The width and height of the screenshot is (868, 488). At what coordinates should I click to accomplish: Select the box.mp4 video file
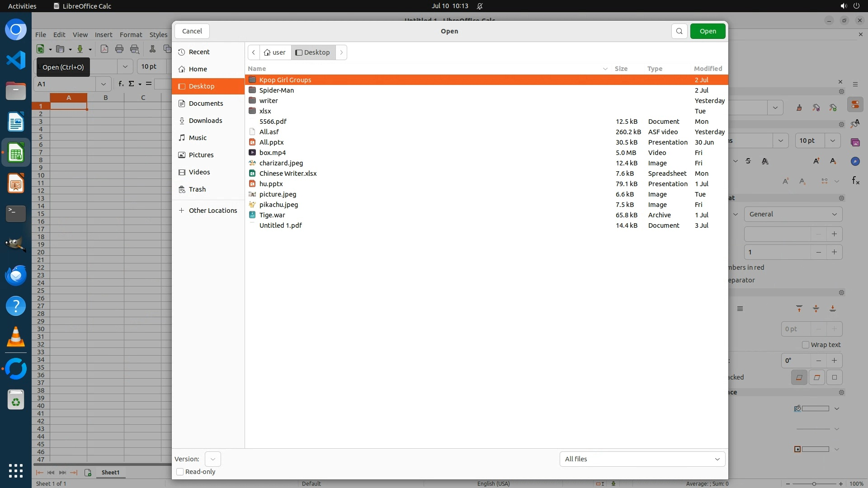click(272, 153)
